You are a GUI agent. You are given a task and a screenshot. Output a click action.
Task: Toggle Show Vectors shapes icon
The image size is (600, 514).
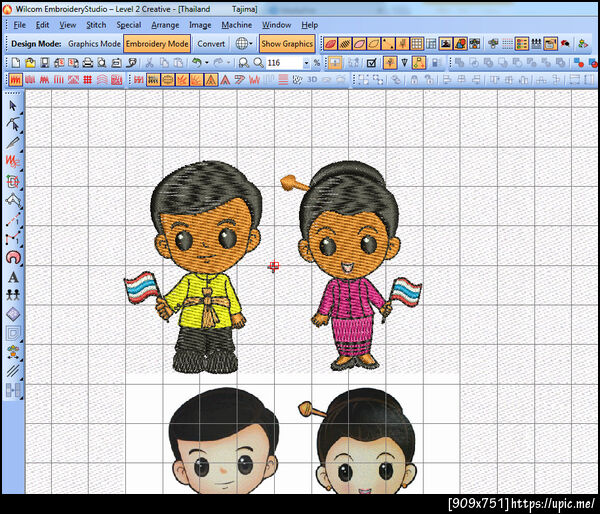tap(460, 44)
